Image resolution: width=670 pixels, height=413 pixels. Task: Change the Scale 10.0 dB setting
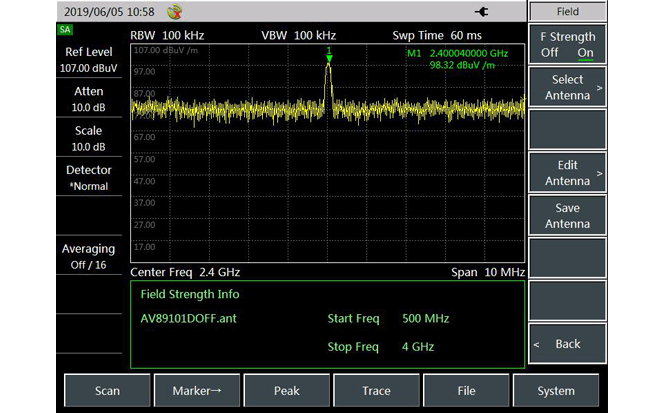point(89,138)
